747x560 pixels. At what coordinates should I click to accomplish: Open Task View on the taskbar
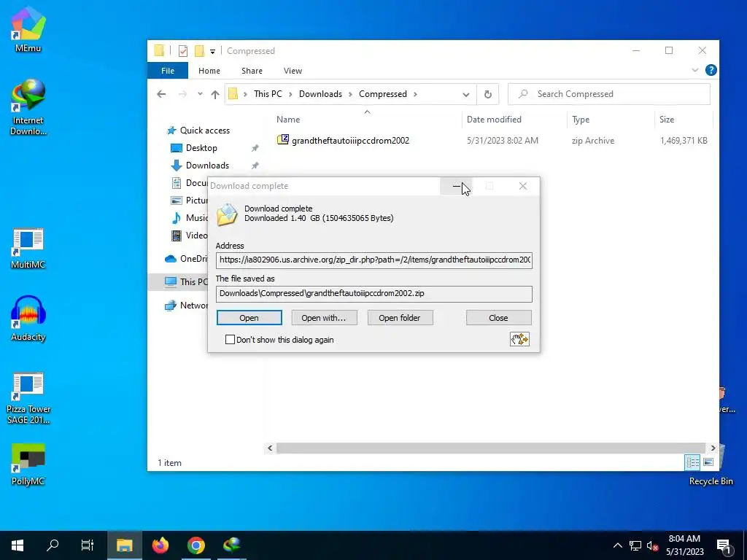tap(88, 545)
